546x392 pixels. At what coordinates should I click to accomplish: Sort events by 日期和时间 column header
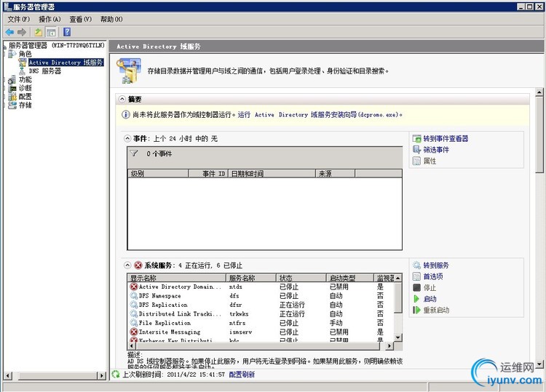click(x=272, y=174)
